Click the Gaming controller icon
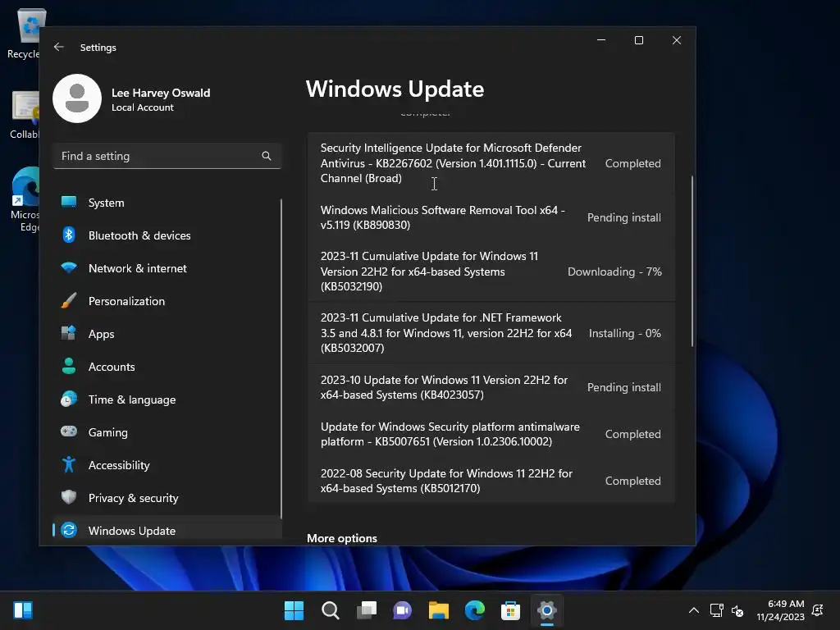The image size is (840, 630). click(69, 431)
